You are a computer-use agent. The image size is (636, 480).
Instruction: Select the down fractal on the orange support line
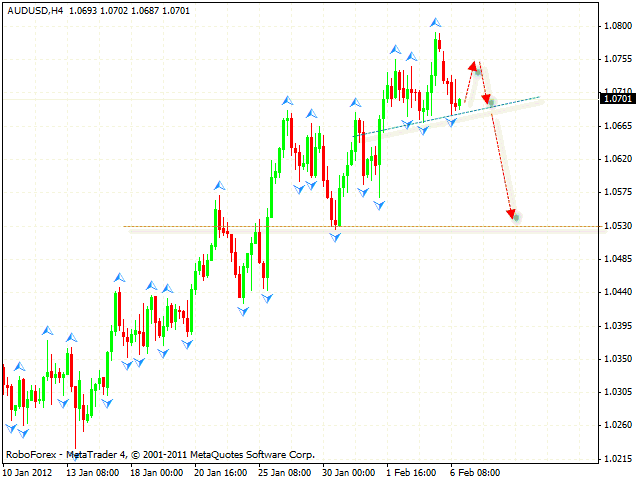[x=335, y=236]
